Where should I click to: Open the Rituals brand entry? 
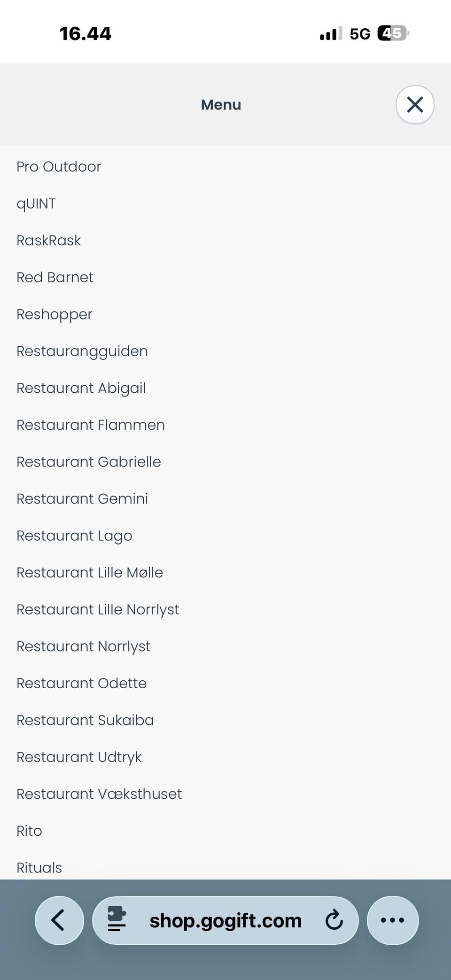pyautogui.click(x=39, y=867)
